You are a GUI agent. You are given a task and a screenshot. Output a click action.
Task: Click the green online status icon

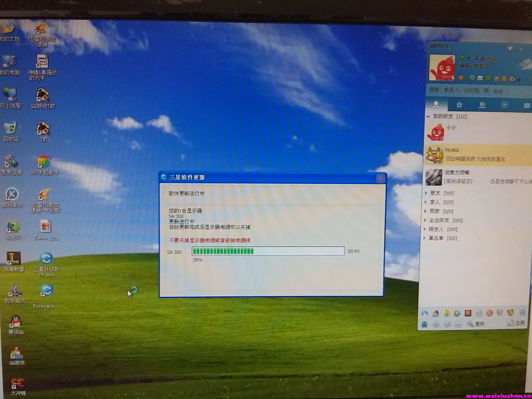coord(462,58)
